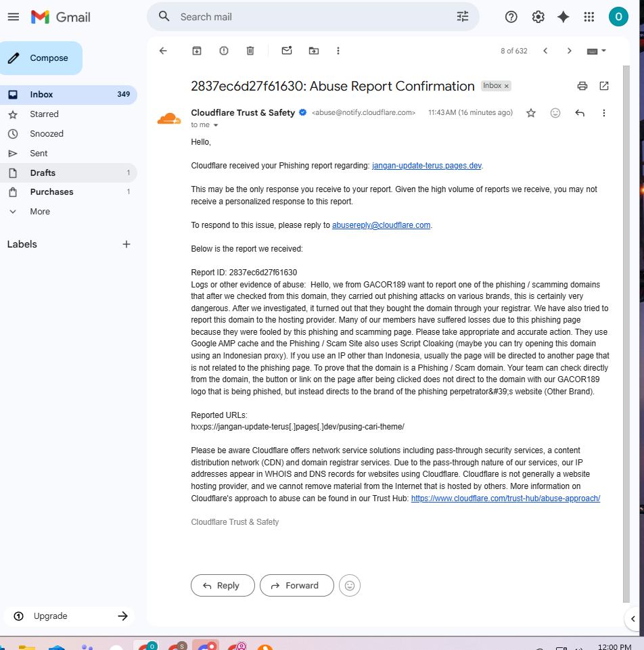Open the jangan-update-terus.pages.dev link

[x=427, y=166]
